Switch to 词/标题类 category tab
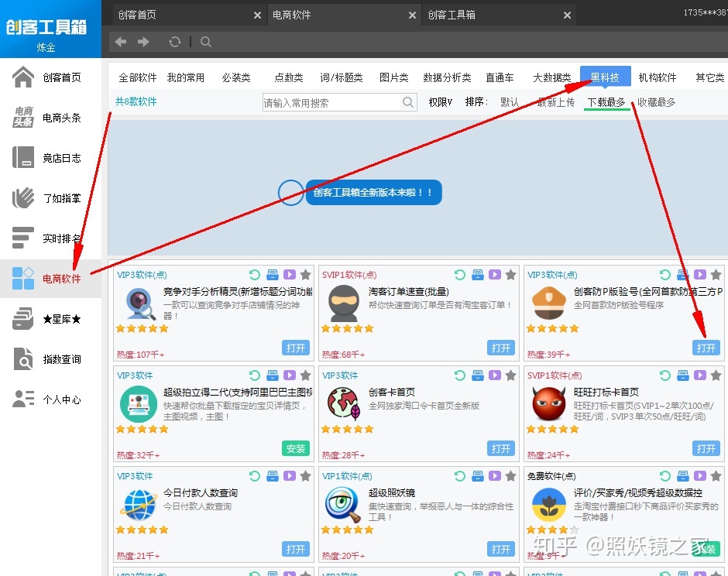This screenshot has height=576, width=728. [x=342, y=77]
